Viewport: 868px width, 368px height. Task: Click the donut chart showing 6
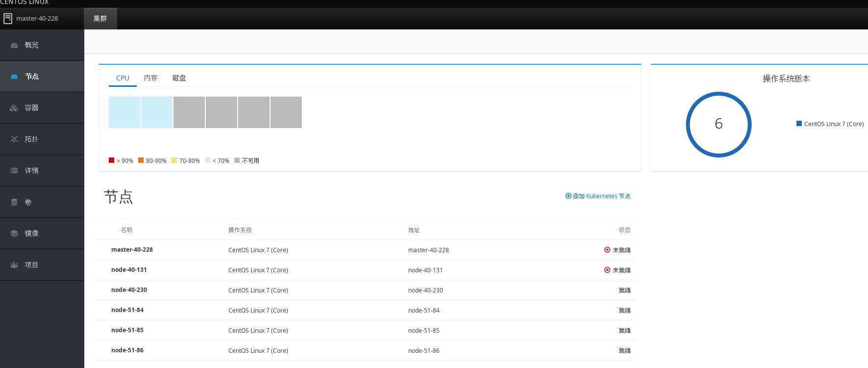(719, 125)
